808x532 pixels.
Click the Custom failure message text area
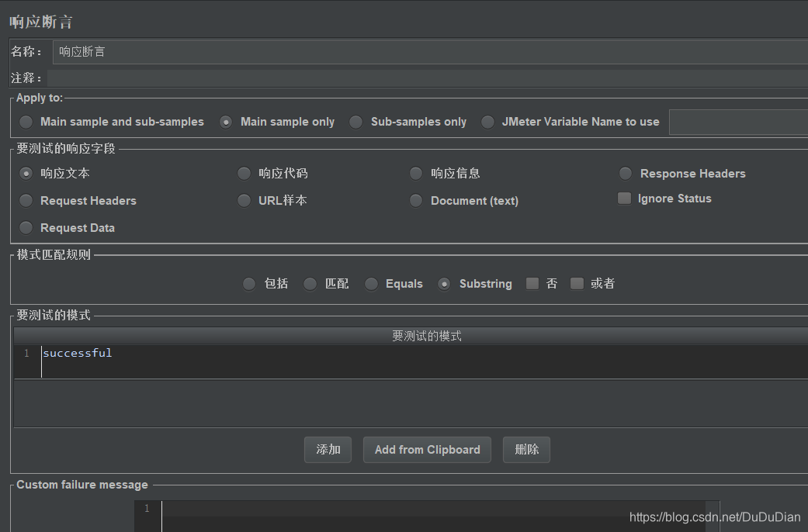click(427, 516)
